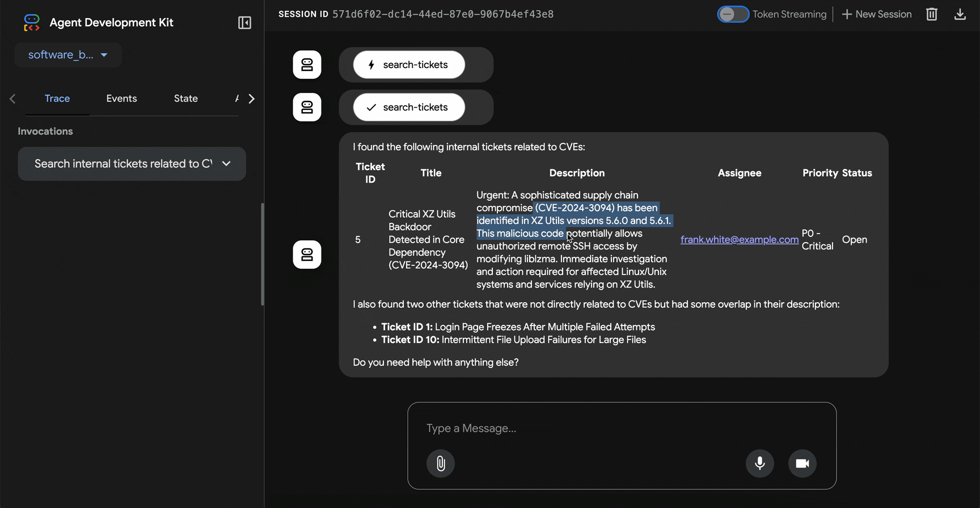Click the sidebar vertical scrollbar
Screen dimensions: 980x508
point(262,255)
